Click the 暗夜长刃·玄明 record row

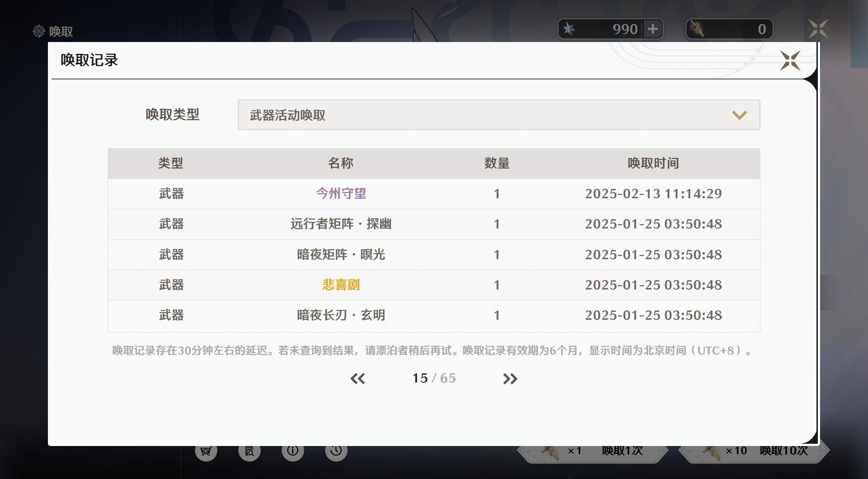[341, 315]
